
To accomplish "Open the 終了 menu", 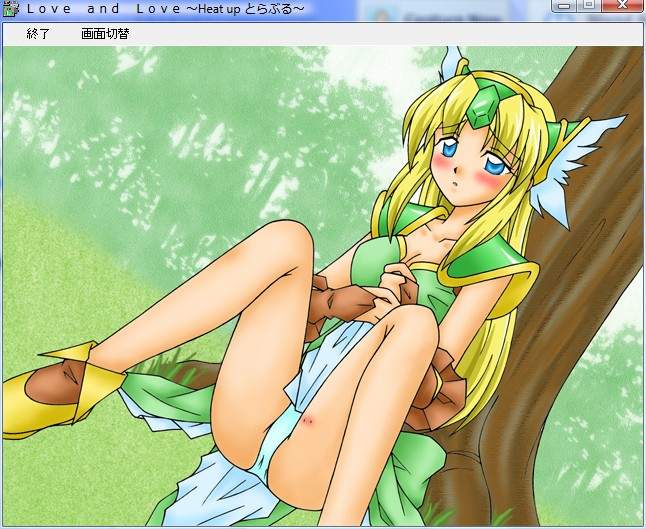I will 38,33.
